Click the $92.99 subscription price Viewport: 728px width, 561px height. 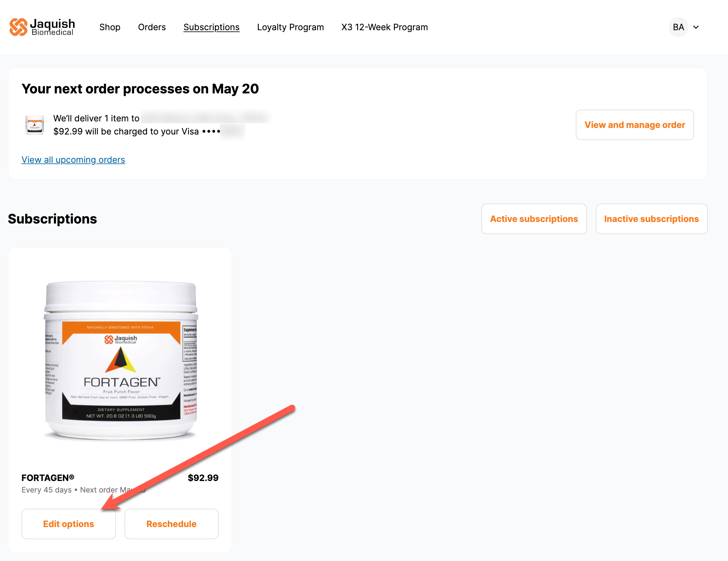click(203, 477)
